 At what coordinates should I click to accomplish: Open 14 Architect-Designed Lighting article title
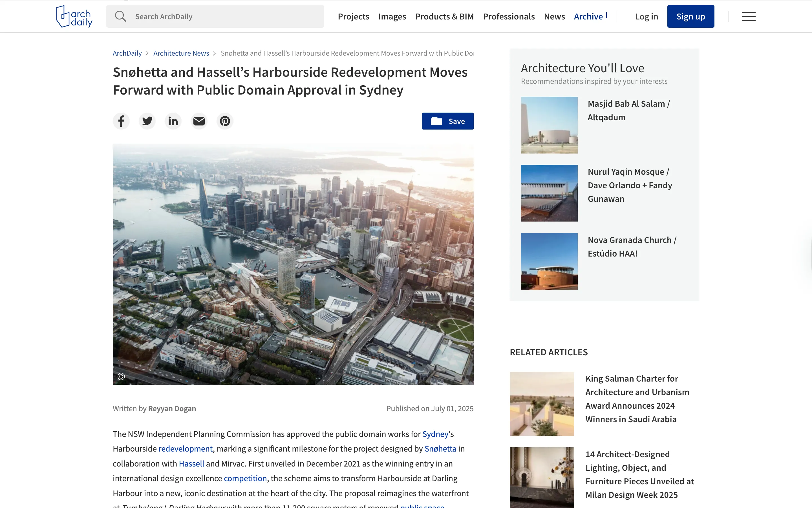[x=639, y=474]
